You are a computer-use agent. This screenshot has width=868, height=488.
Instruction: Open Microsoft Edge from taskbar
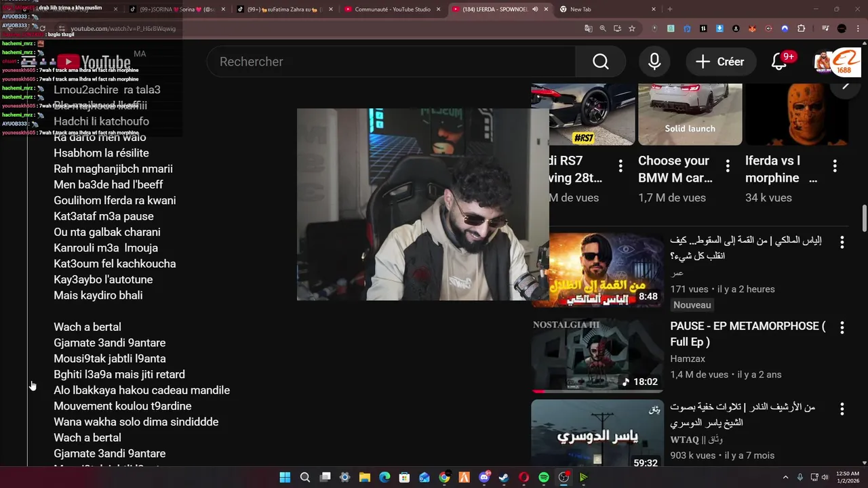point(384,478)
